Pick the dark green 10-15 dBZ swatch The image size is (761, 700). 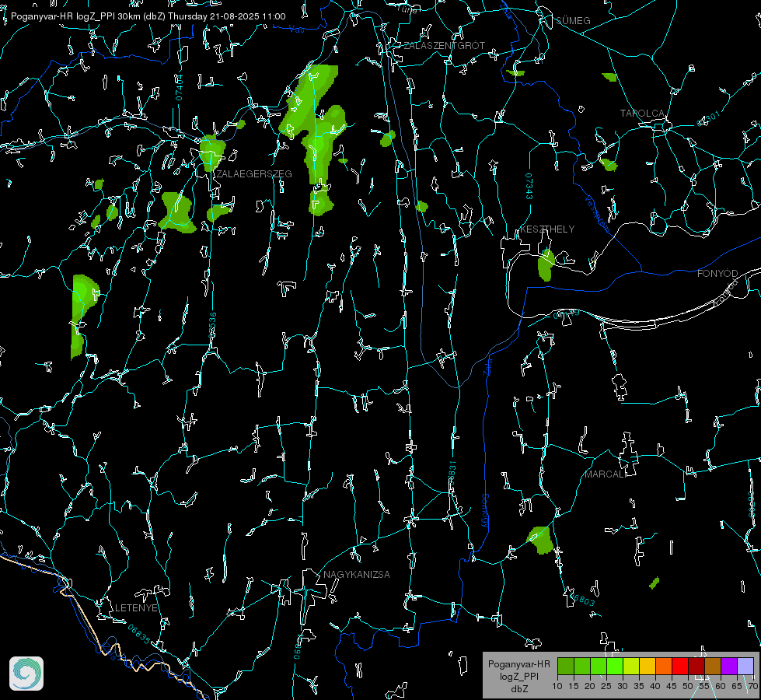click(x=566, y=666)
